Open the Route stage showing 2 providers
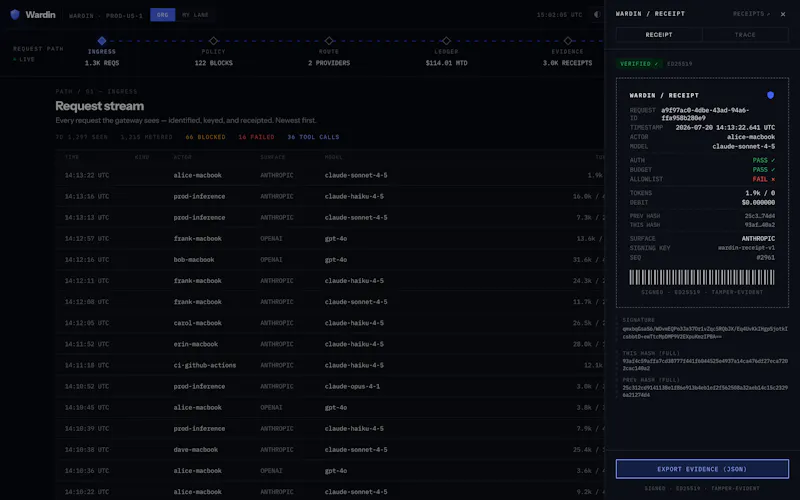800x500 pixels. 329,57
